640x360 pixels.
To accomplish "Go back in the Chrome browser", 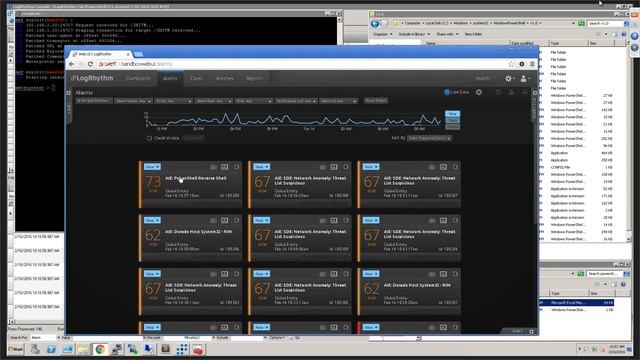I will [x=72, y=64].
